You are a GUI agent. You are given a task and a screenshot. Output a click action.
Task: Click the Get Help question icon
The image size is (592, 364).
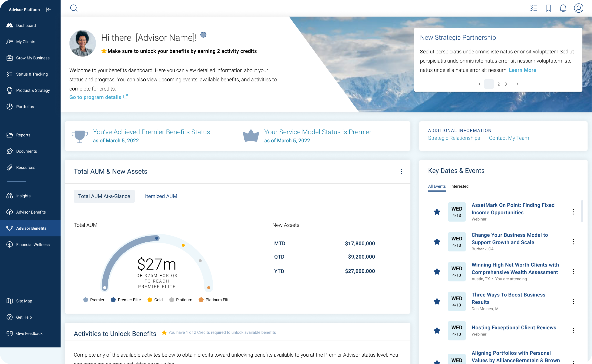(10, 317)
